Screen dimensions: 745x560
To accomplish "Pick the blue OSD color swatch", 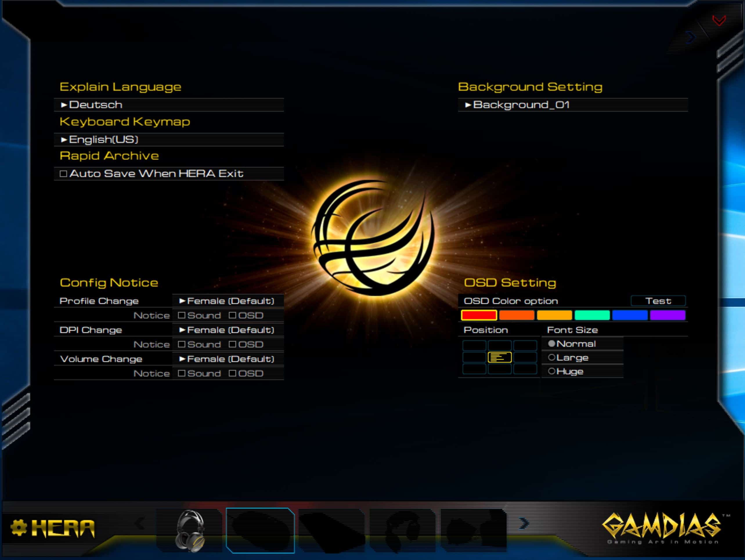I will point(630,315).
